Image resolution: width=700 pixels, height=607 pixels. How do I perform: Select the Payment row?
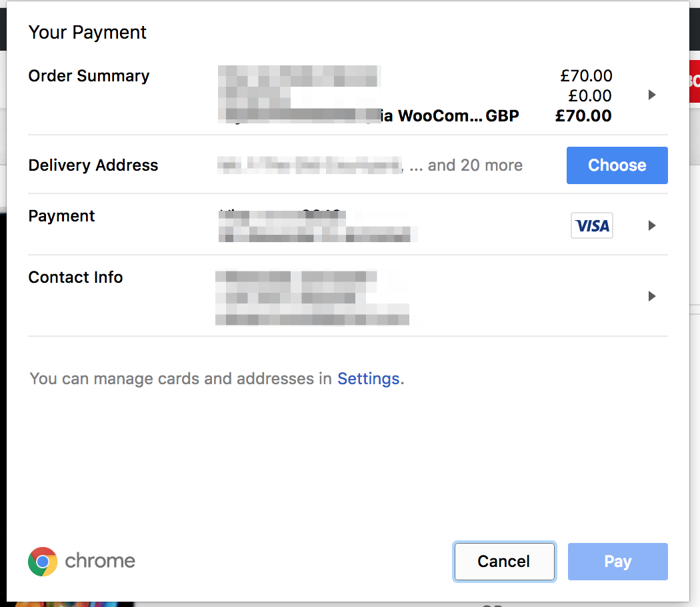coord(61,215)
